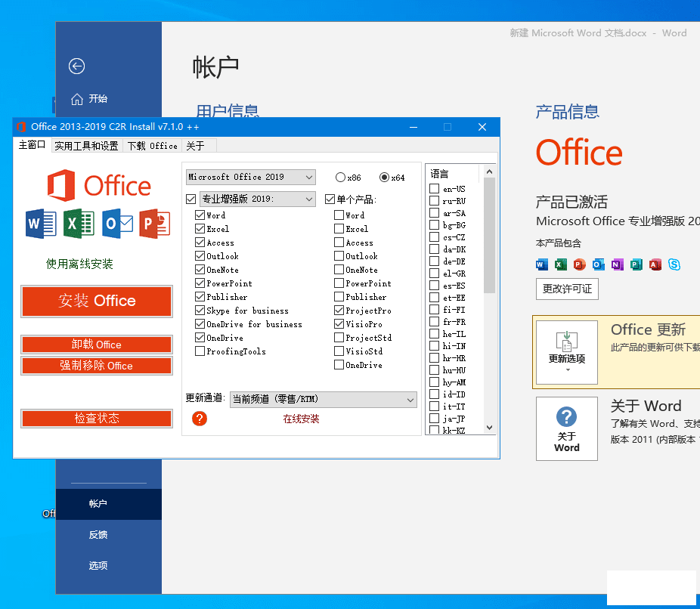Check the fr-FR language box

[x=434, y=321]
